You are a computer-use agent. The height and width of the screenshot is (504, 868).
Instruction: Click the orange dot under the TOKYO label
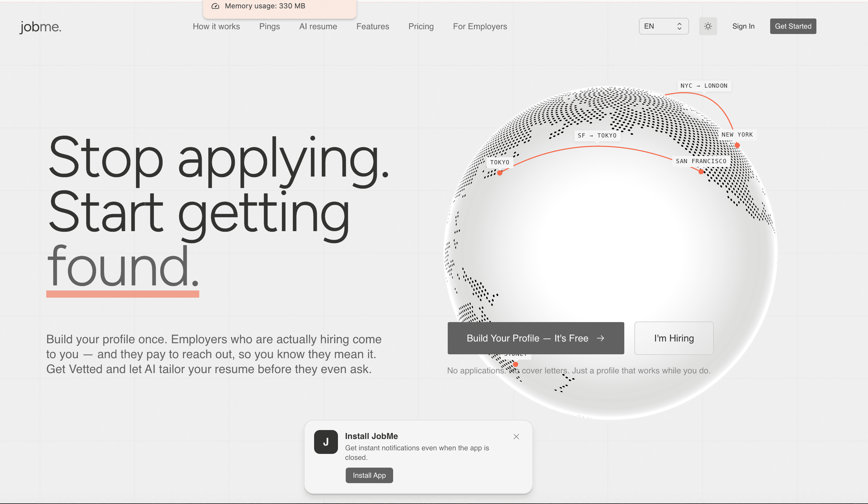coord(499,173)
